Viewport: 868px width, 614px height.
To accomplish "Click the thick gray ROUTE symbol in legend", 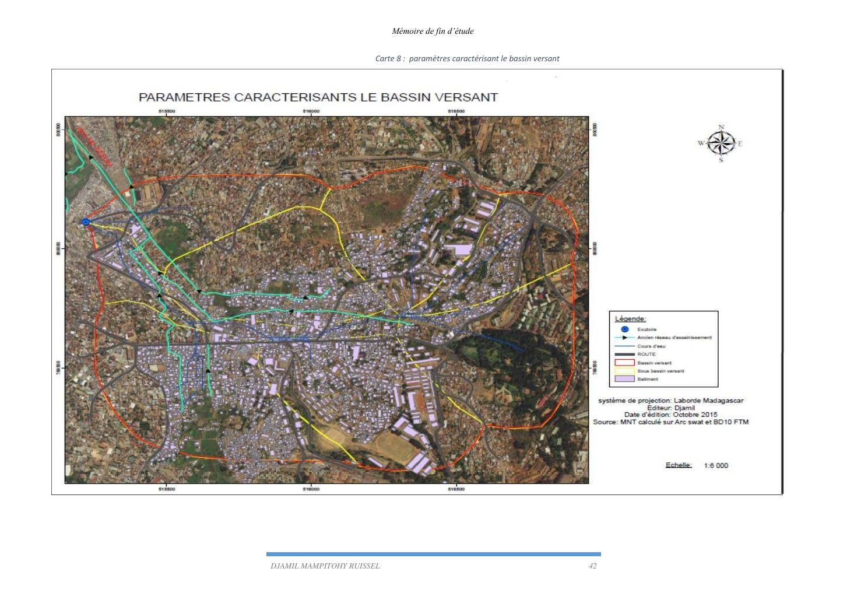I will pos(625,354).
